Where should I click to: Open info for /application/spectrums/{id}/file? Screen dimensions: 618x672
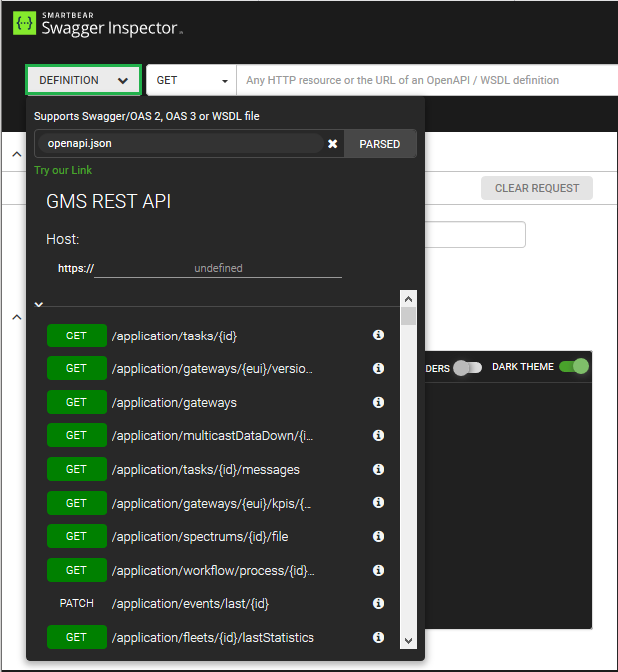(x=378, y=536)
